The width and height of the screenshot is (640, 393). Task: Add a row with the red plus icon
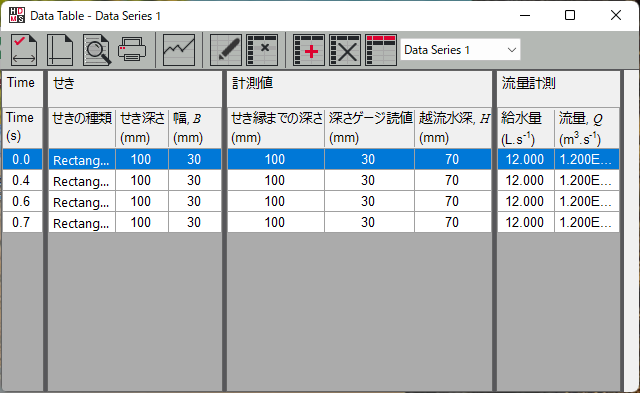309,50
